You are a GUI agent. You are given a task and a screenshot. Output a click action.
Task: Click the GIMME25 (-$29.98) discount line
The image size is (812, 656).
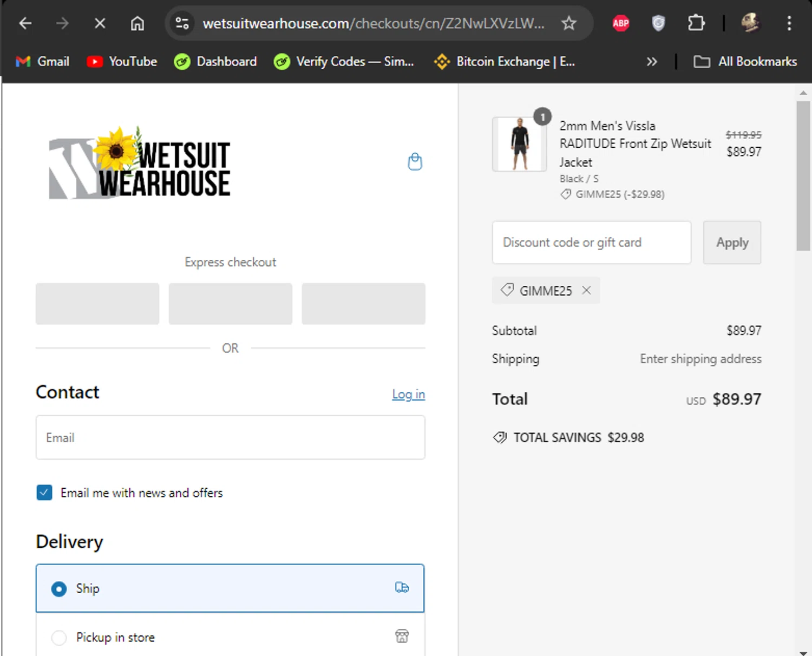point(612,194)
